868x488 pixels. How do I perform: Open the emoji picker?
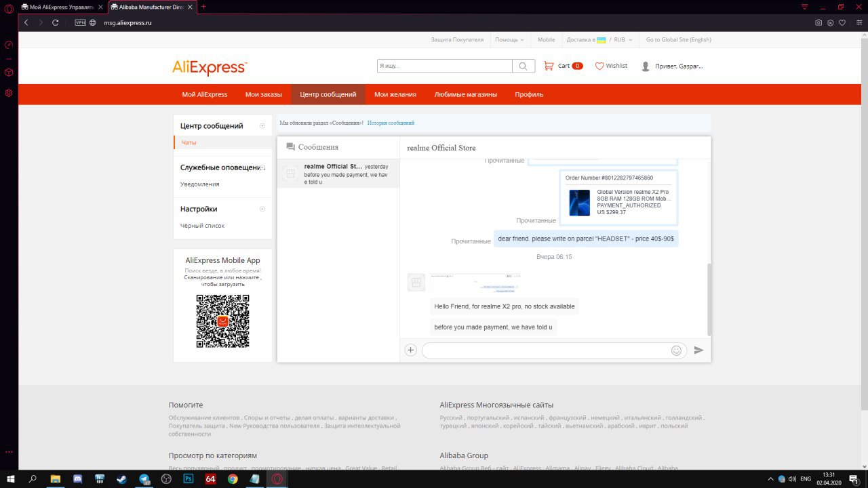coord(676,350)
